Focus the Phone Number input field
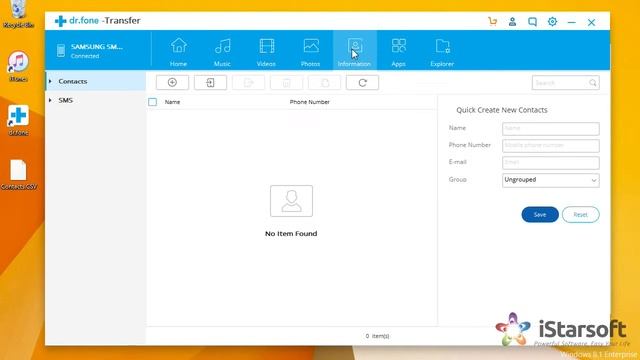The height and width of the screenshot is (360, 640). point(551,146)
